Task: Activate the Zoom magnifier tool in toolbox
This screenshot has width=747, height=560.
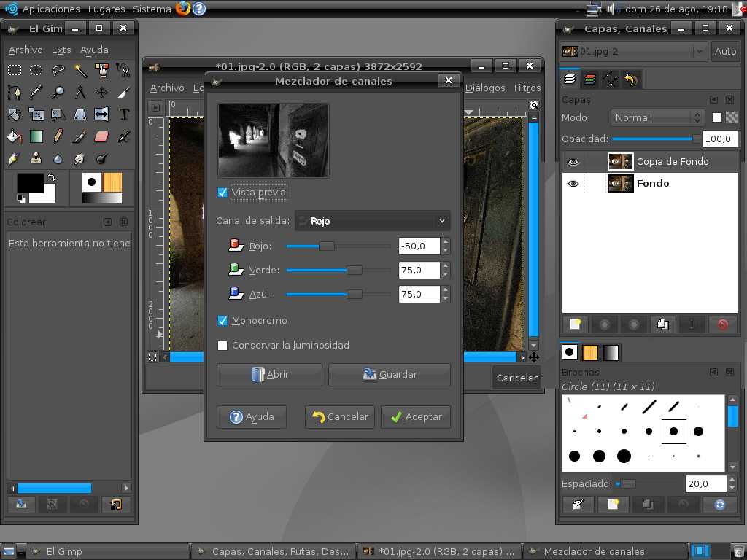Action: tap(58, 93)
